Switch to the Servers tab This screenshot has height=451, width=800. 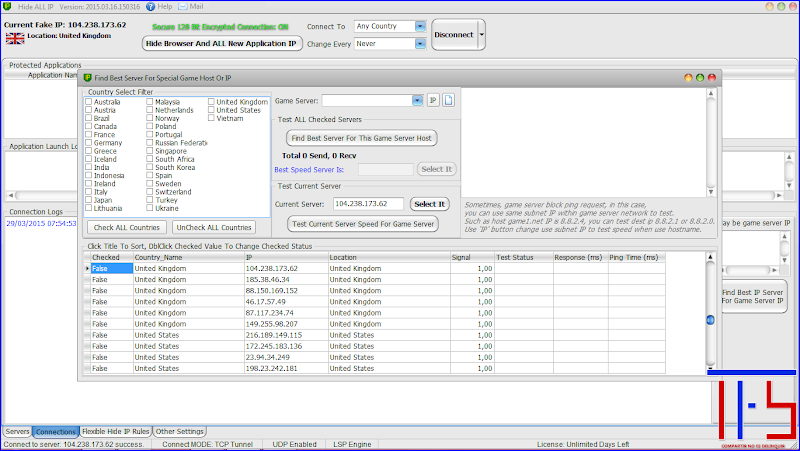click(17, 432)
